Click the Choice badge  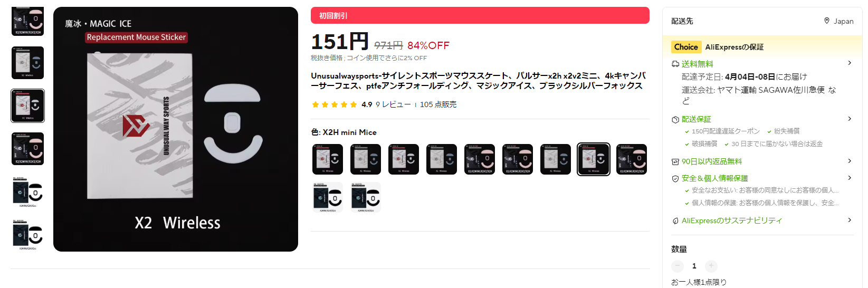(x=686, y=47)
